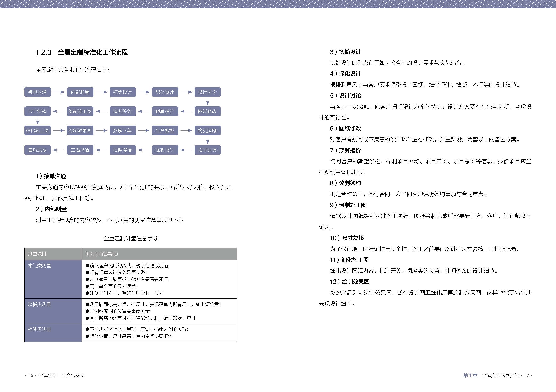
Task: Click the 预算报价 flowchart node
Action: click(165, 111)
